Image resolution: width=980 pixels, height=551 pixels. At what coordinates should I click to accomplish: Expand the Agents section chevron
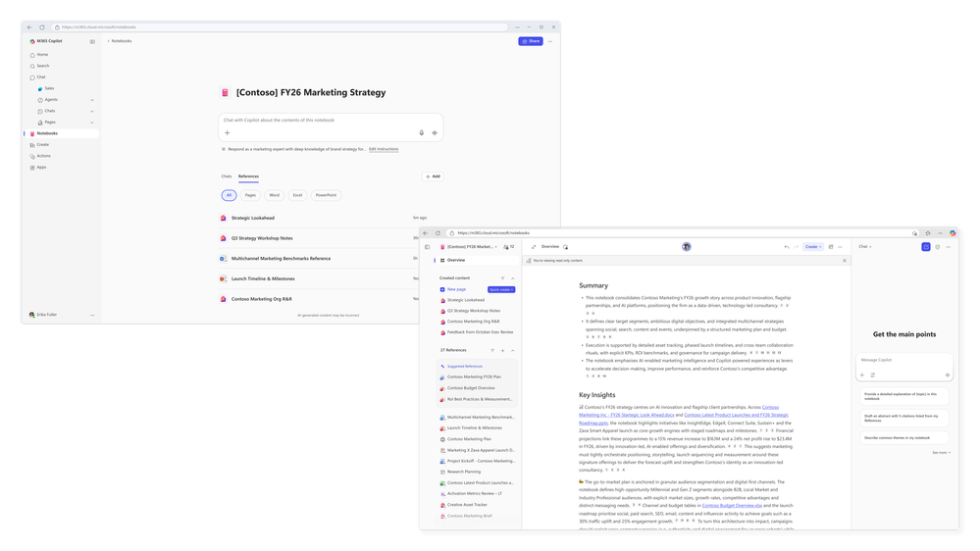tap(92, 100)
